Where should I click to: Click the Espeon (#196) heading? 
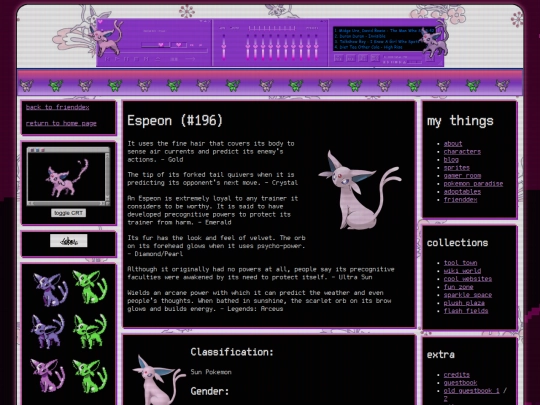pyautogui.click(x=175, y=121)
